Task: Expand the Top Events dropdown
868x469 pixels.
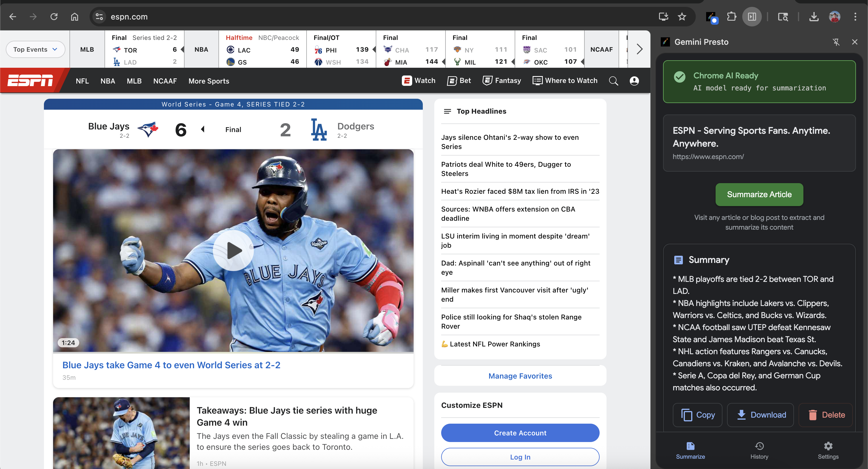Action: click(x=35, y=50)
